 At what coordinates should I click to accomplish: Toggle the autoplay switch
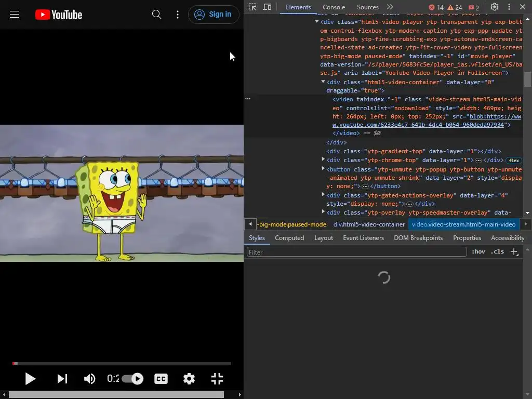pos(132,379)
